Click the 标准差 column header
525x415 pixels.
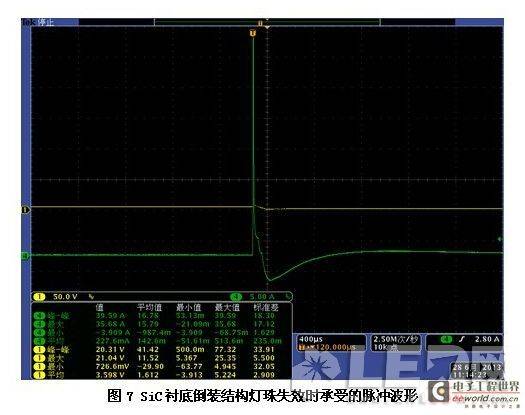tap(266, 307)
